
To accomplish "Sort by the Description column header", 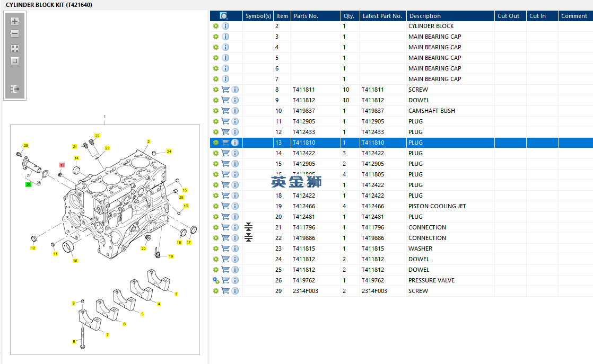I will [x=425, y=16].
